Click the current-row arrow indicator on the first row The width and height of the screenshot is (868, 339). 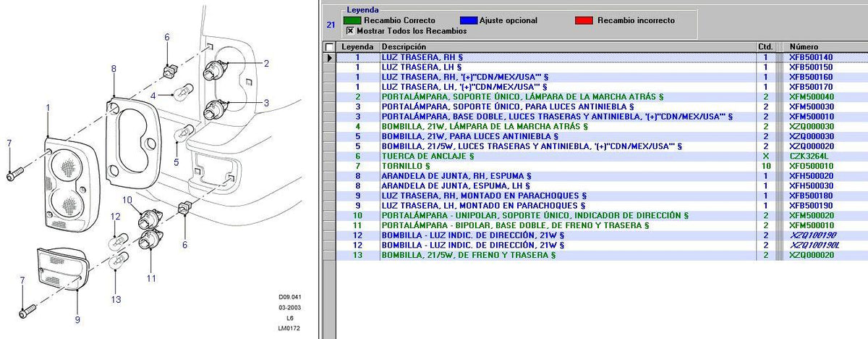click(x=331, y=56)
